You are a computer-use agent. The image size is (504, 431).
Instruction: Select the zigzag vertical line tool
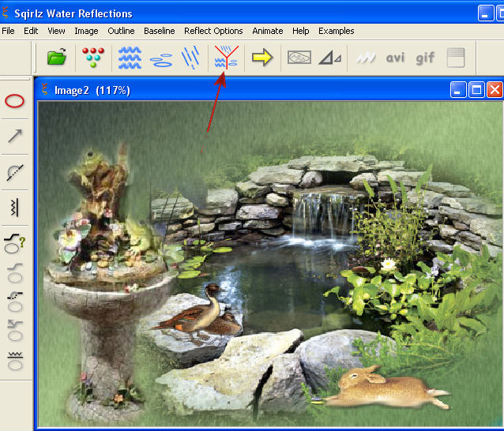(14, 207)
